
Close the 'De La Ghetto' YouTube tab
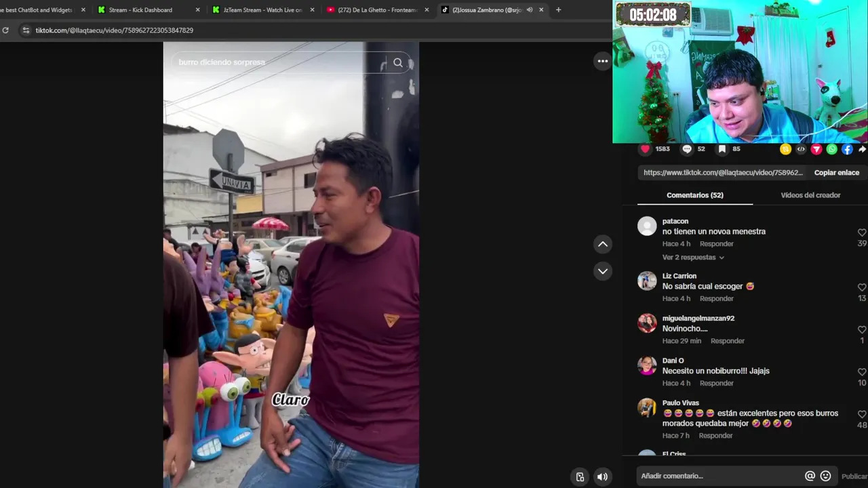427,9
